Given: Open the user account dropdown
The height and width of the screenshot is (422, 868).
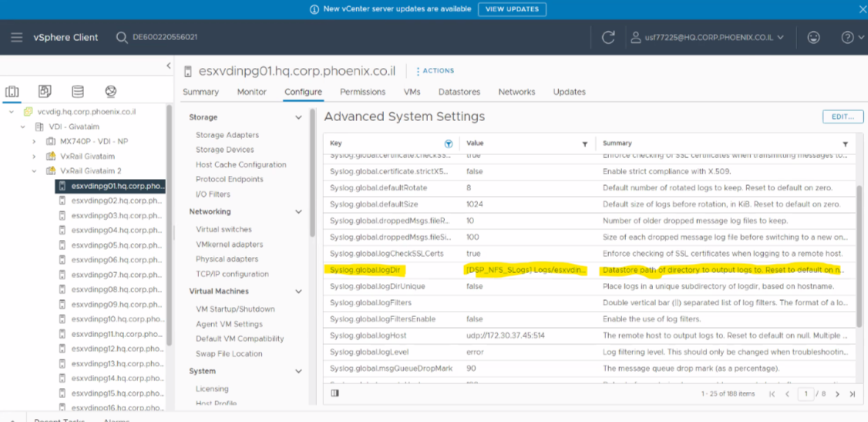Looking at the screenshot, I should (707, 37).
